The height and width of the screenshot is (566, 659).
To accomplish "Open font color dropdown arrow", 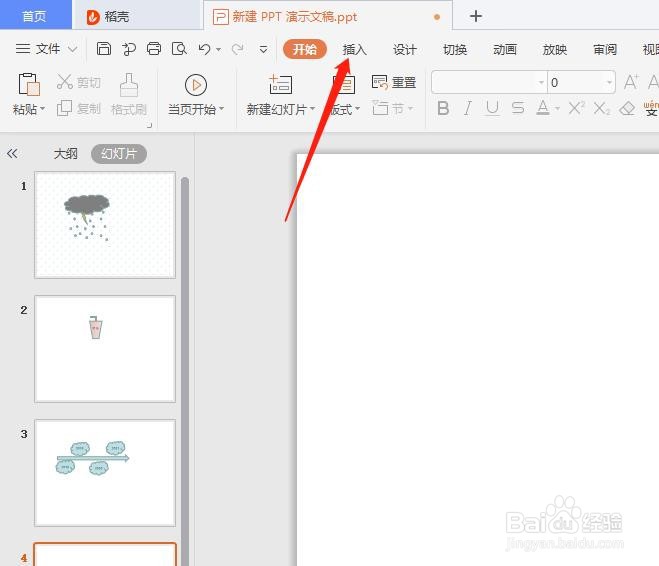I will 557,109.
